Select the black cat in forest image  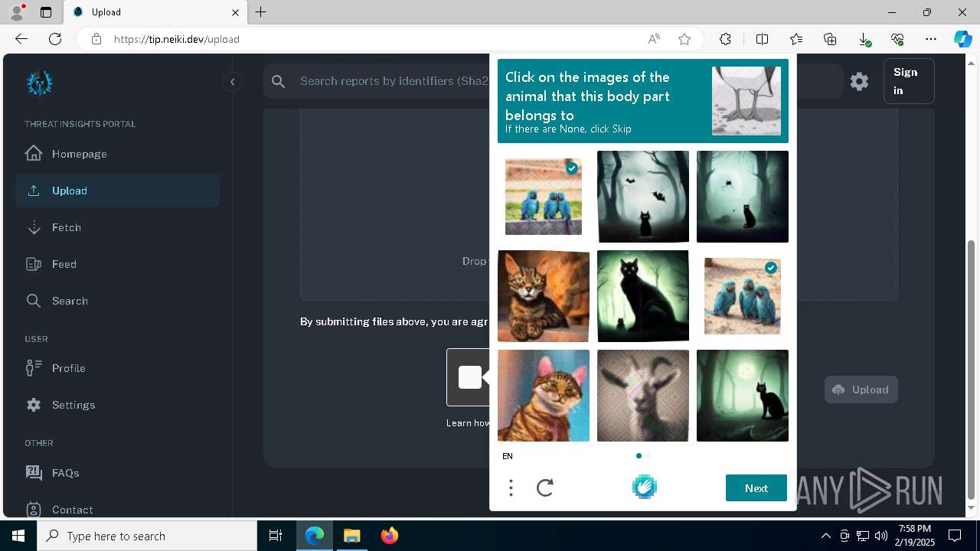coord(743,396)
